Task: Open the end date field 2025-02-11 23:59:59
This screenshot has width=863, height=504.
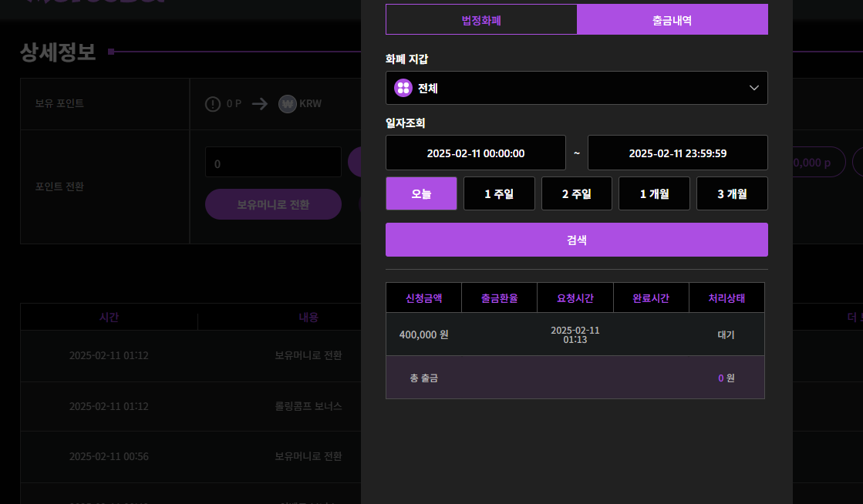Action: click(x=677, y=153)
